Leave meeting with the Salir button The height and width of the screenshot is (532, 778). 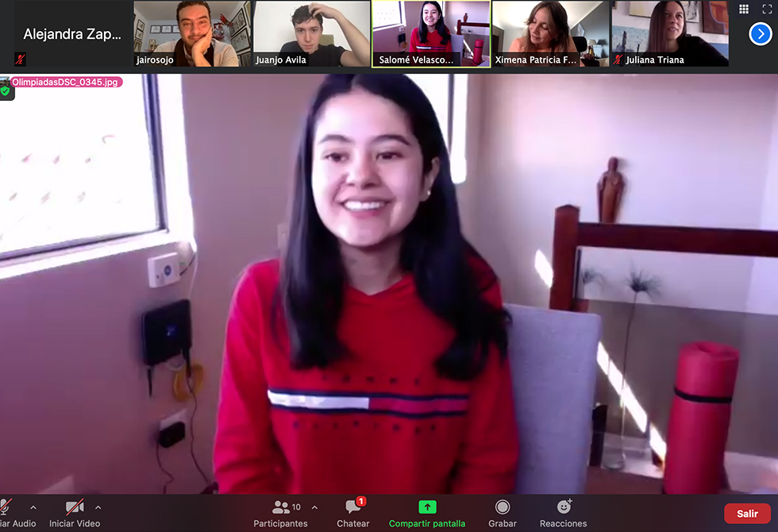tap(747, 514)
